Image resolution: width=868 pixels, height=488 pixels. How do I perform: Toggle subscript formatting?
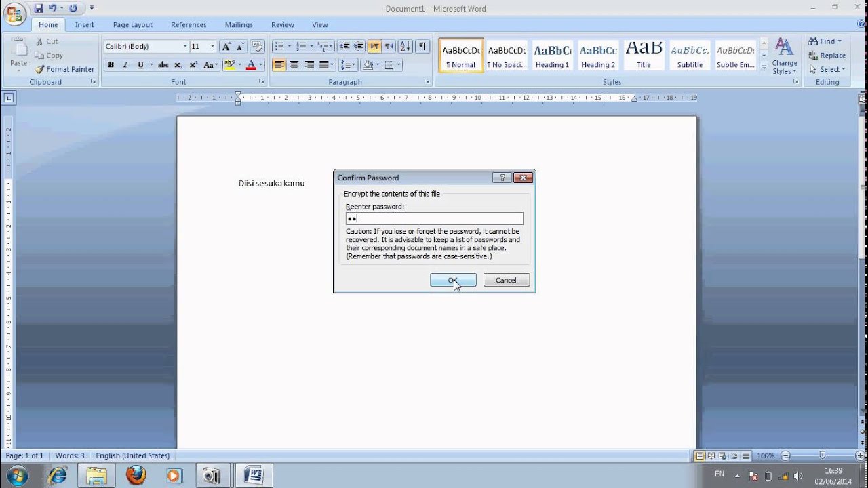[178, 65]
